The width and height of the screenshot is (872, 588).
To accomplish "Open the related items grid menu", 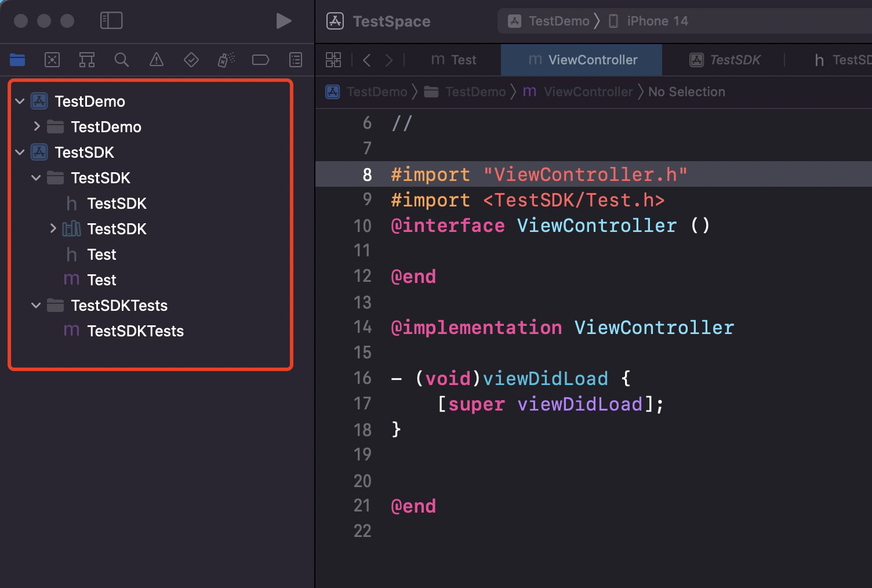I will [333, 60].
